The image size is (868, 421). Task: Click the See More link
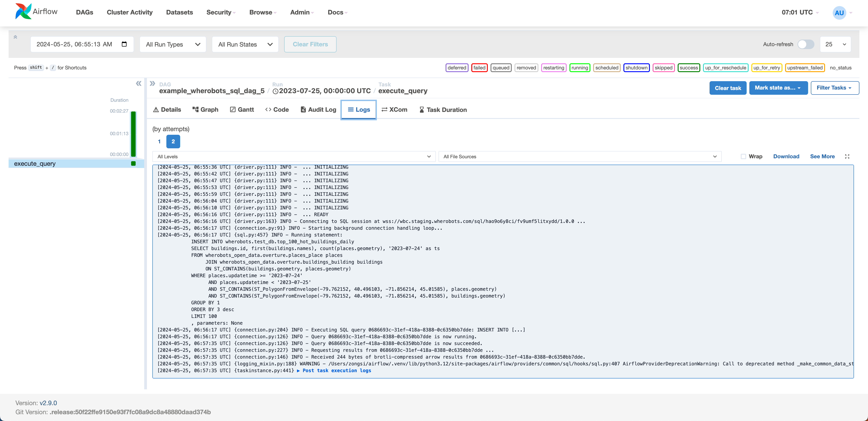point(822,156)
